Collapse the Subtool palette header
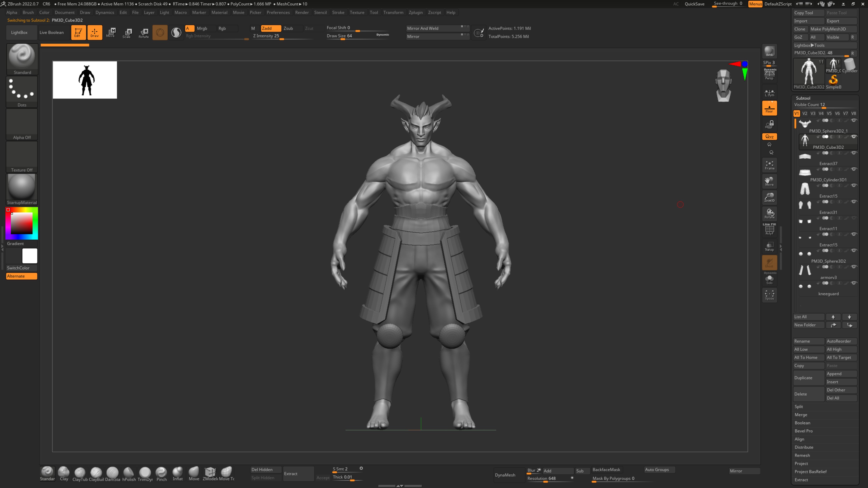This screenshot has width=868, height=488. [803, 98]
